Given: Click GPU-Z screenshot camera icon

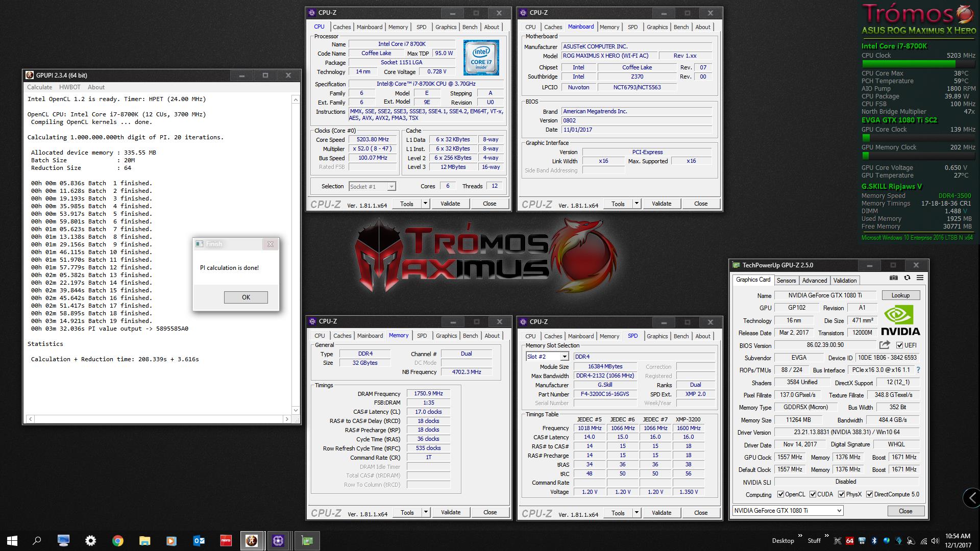Looking at the screenshot, I should pos(894,278).
